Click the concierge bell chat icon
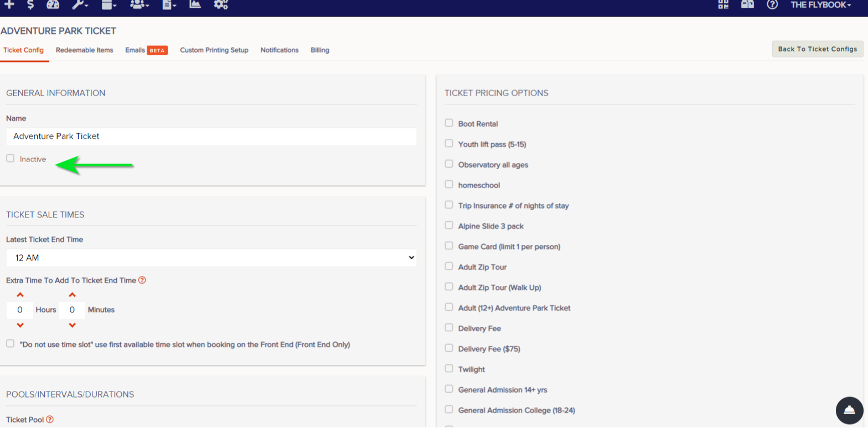This screenshot has height=428, width=868. [850, 410]
